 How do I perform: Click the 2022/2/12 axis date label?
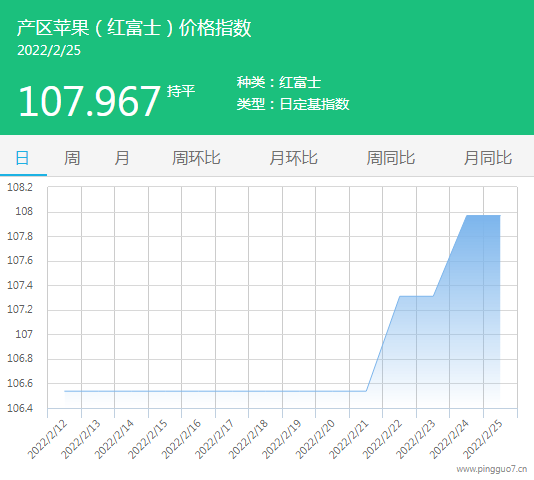coord(47,439)
